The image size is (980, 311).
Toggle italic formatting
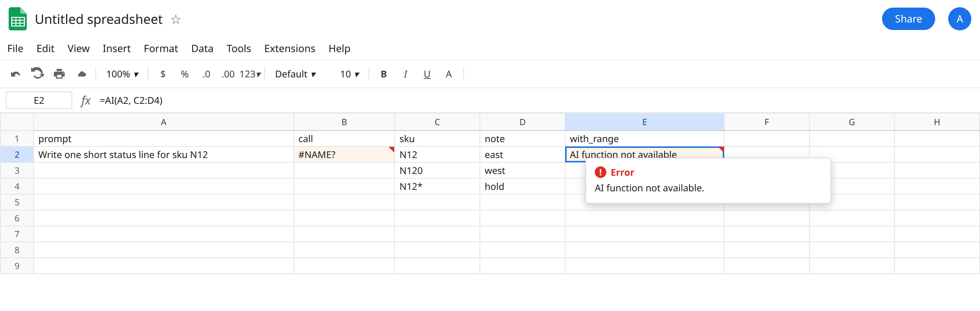click(405, 74)
